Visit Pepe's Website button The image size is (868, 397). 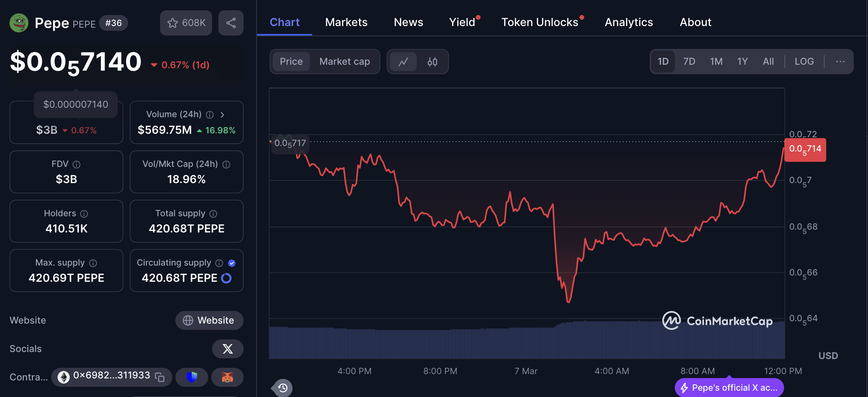[209, 320]
